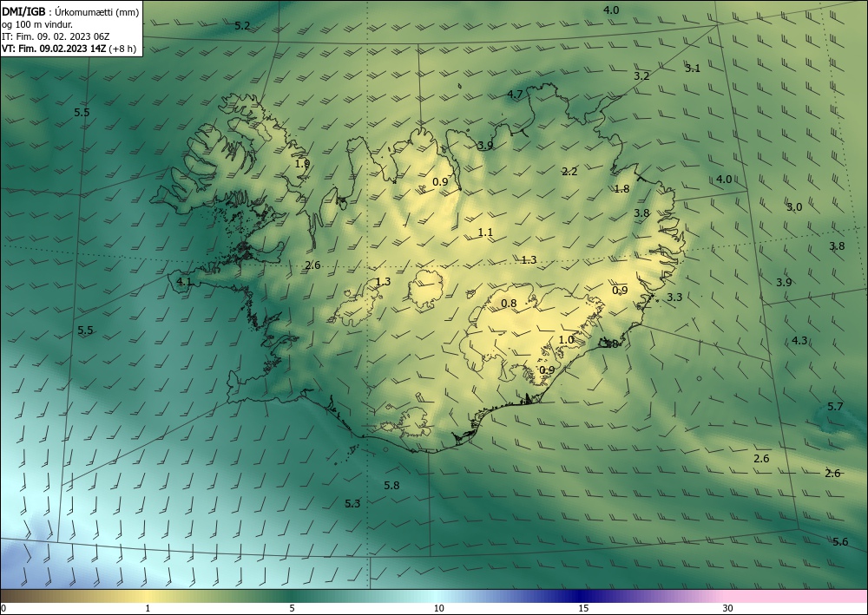Click the 3.2 value label
This screenshot has width=868, height=615.
(641, 75)
